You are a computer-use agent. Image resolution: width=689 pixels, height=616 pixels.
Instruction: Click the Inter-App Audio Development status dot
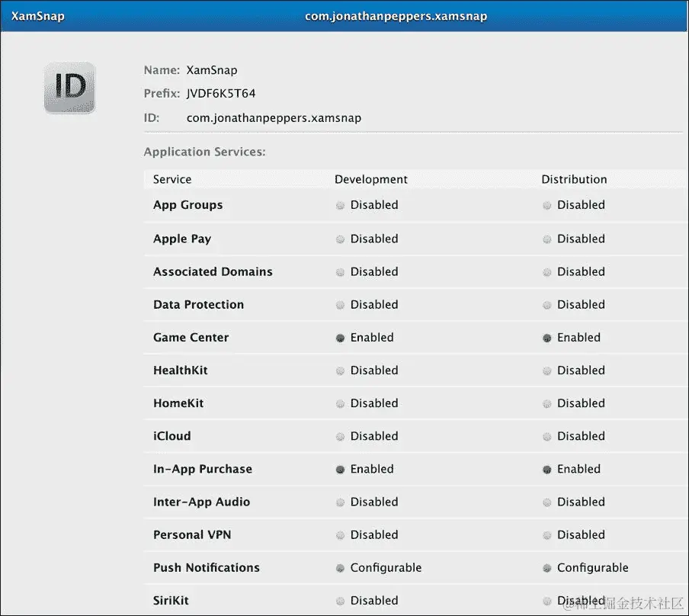[340, 502]
